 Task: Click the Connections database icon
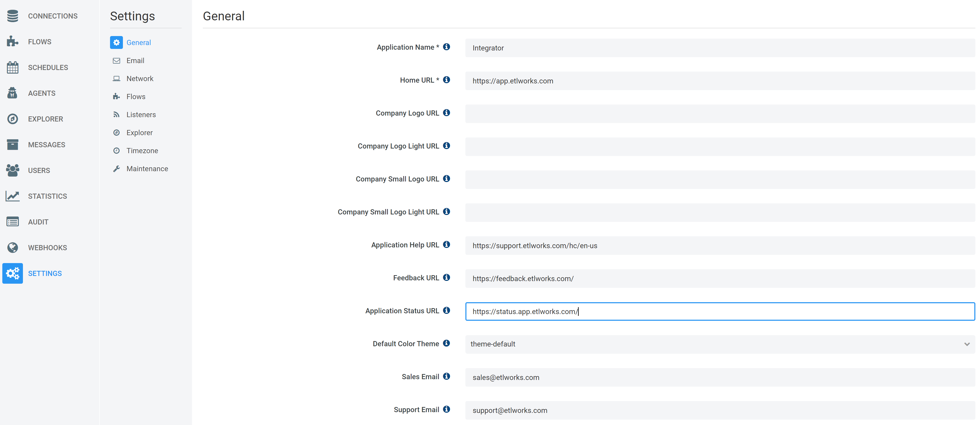pyautogui.click(x=13, y=16)
